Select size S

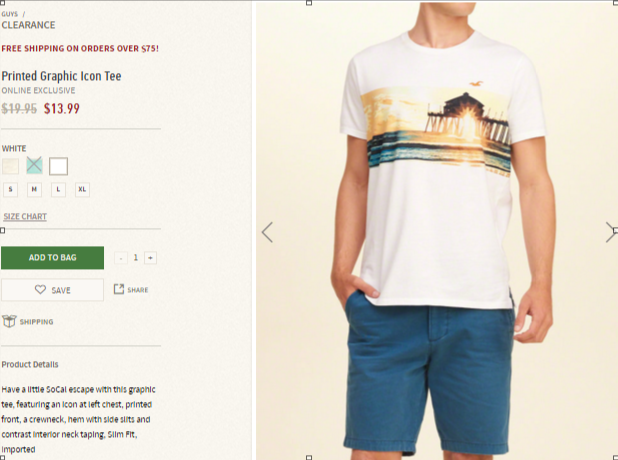click(11, 189)
